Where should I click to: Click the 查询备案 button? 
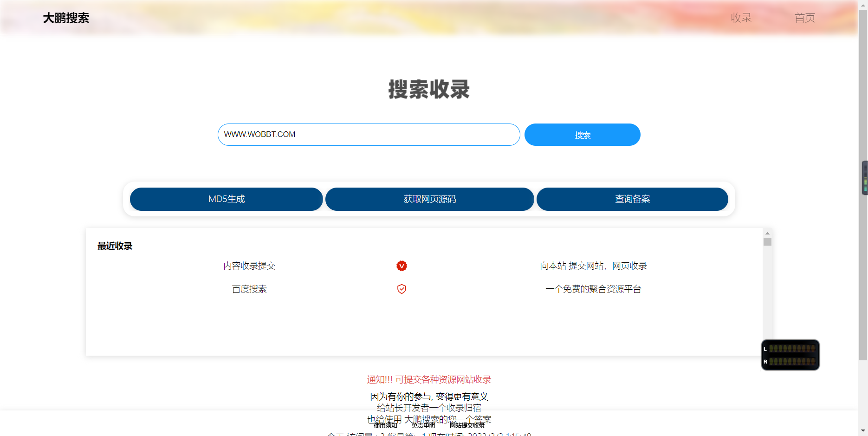click(x=632, y=199)
